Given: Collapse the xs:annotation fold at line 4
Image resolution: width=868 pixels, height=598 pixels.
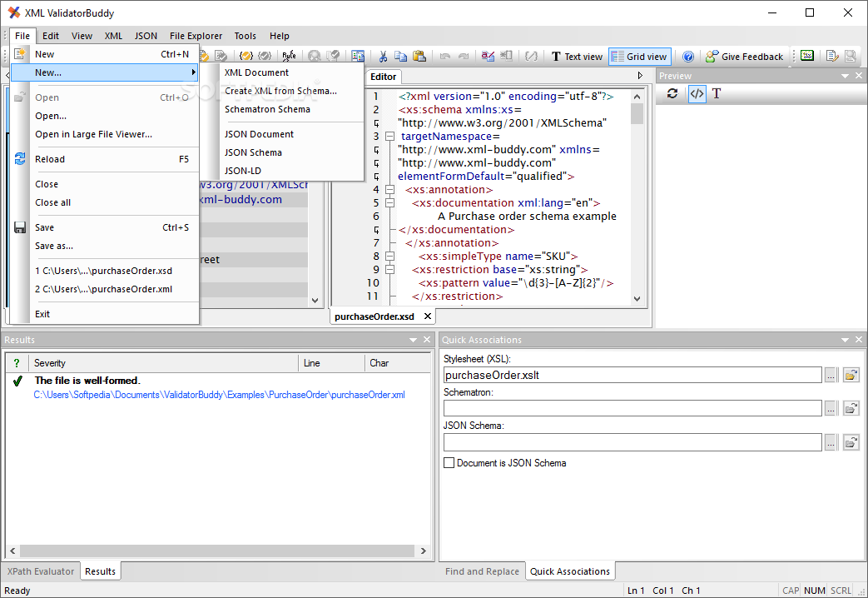Looking at the screenshot, I should pos(389,190).
